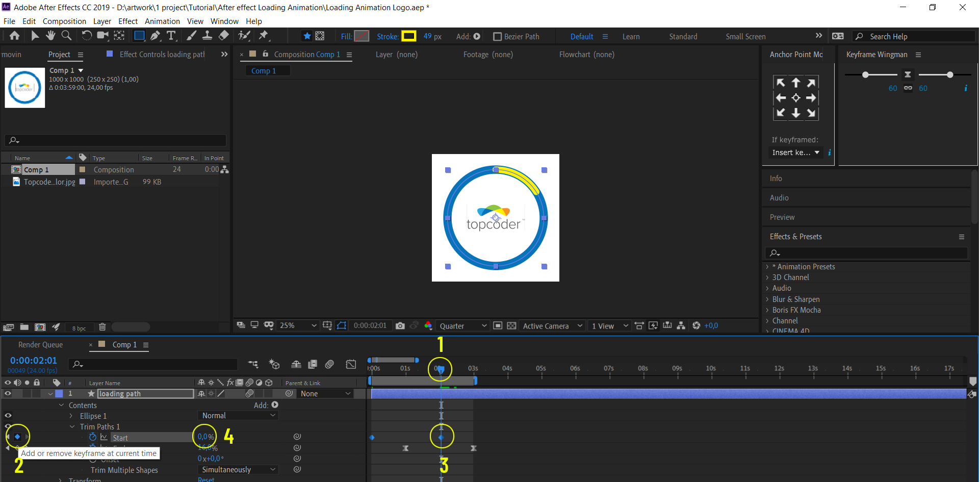Switch to Effect Controls tab
The height and width of the screenshot is (482, 980).
(162, 55)
